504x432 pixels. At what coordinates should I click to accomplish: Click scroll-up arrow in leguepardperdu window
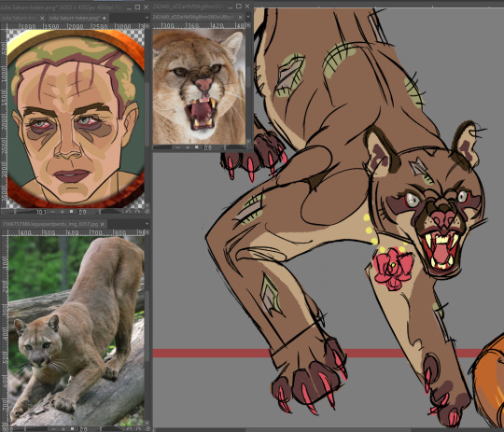(x=147, y=233)
